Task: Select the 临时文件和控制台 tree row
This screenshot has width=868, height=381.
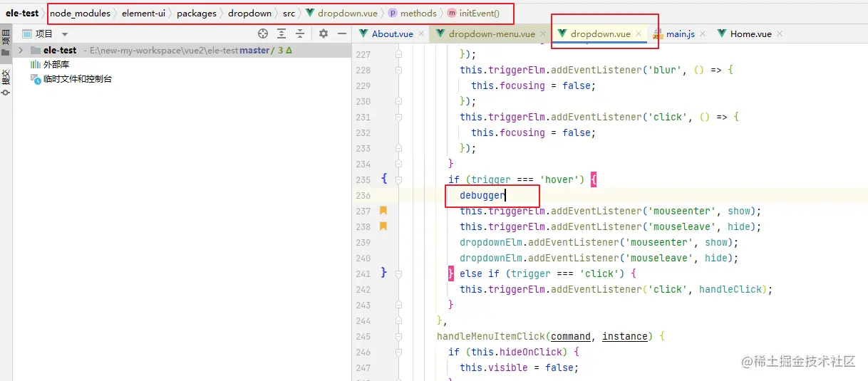Action: (182, 79)
